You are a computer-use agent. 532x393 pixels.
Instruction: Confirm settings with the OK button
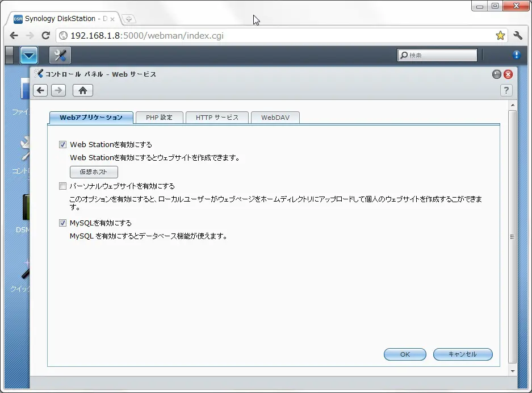[405, 354]
